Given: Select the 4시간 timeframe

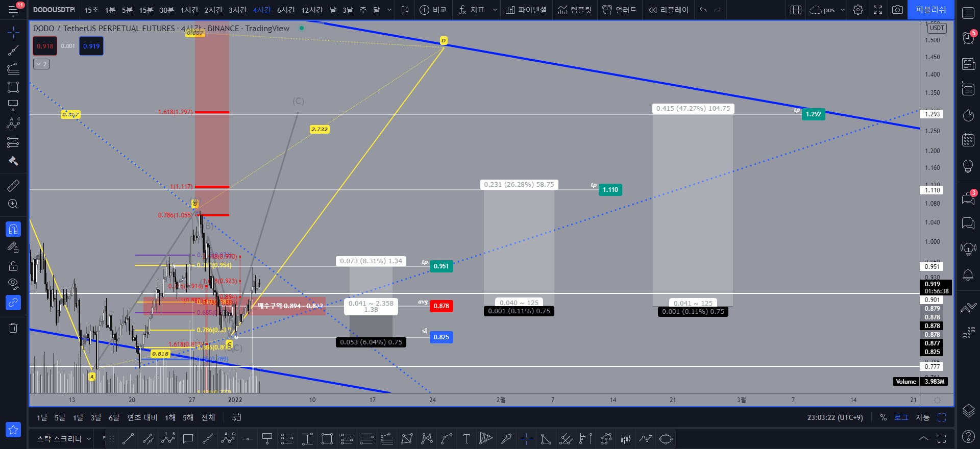Looking at the screenshot, I should [x=262, y=10].
